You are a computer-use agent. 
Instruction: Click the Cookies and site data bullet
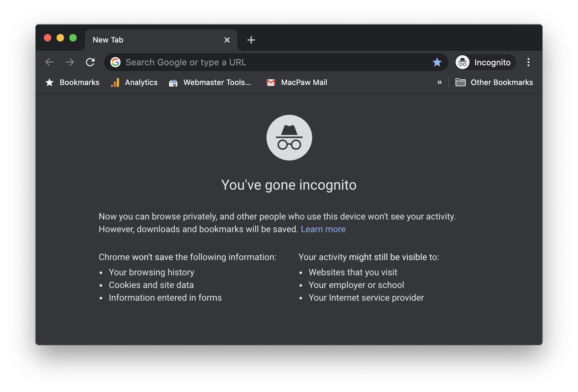151,285
